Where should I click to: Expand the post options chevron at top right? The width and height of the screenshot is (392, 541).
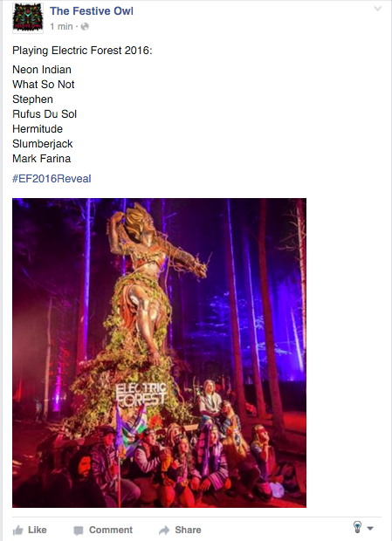coord(378,9)
